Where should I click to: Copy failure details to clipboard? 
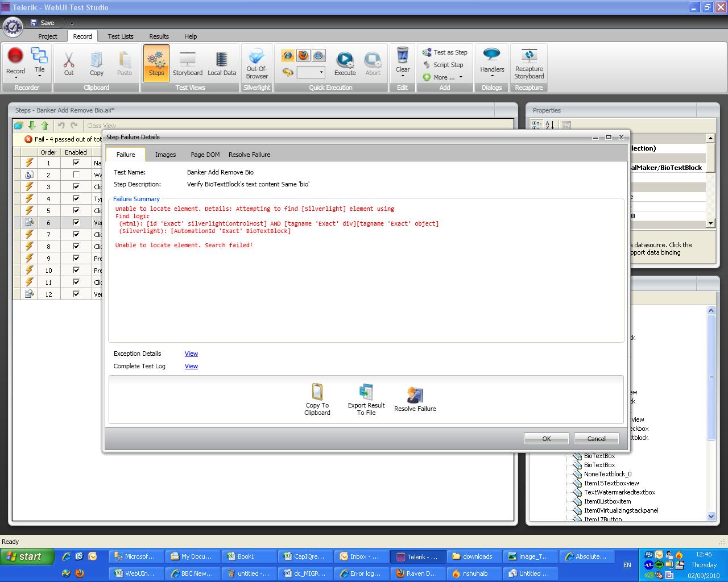pyautogui.click(x=317, y=400)
